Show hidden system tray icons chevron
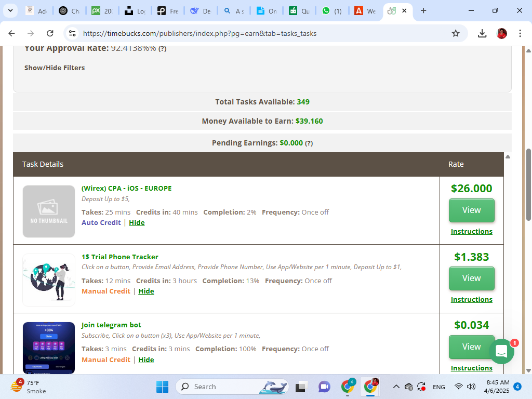This screenshot has width=532, height=399. 396,387
